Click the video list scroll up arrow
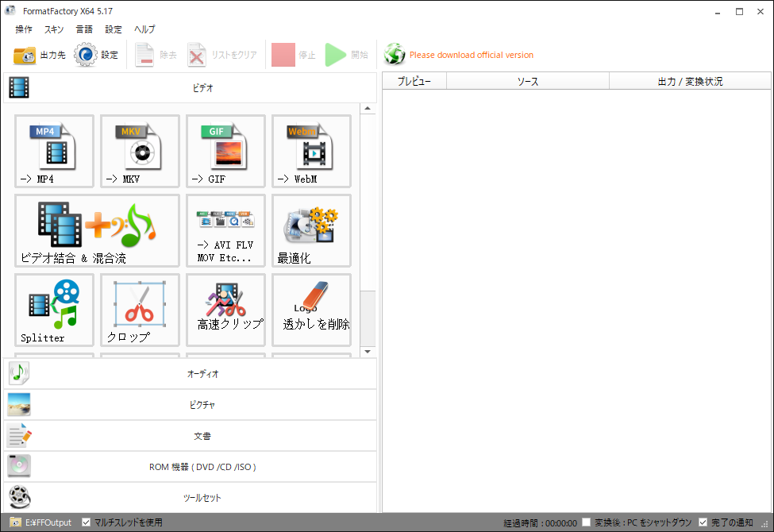 (x=368, y=108)
